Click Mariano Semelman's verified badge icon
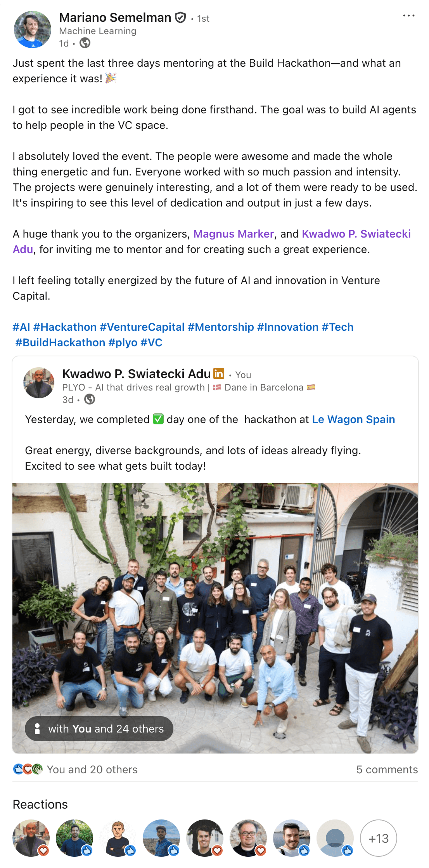The height and width of the screenshot is (868, 429). pos(180,17)
